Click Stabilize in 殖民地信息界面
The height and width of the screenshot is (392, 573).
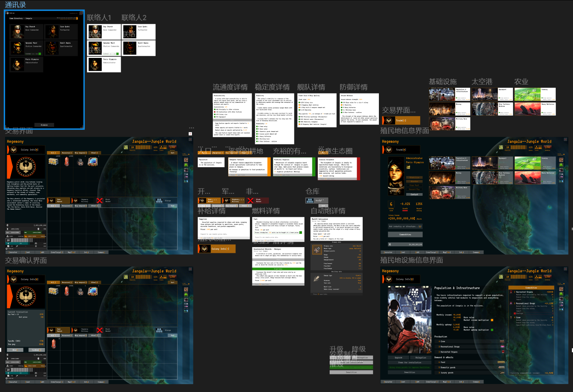click(x=414, y=178)
